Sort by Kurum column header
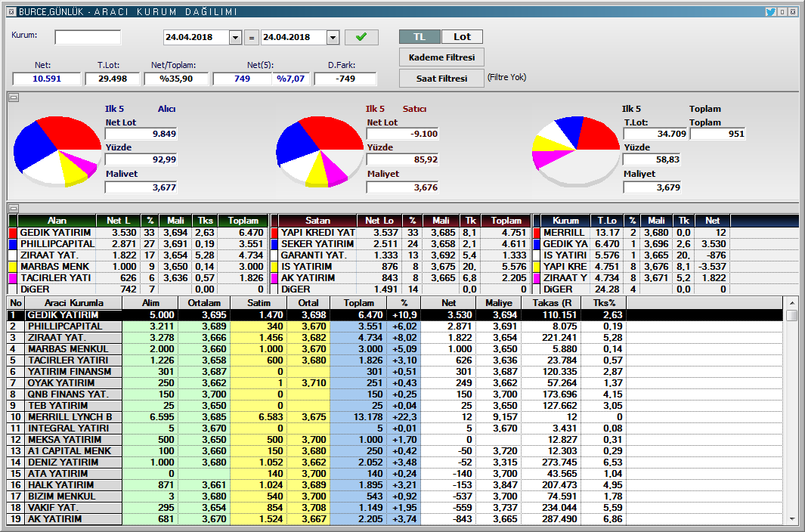 tap(565, 221)
